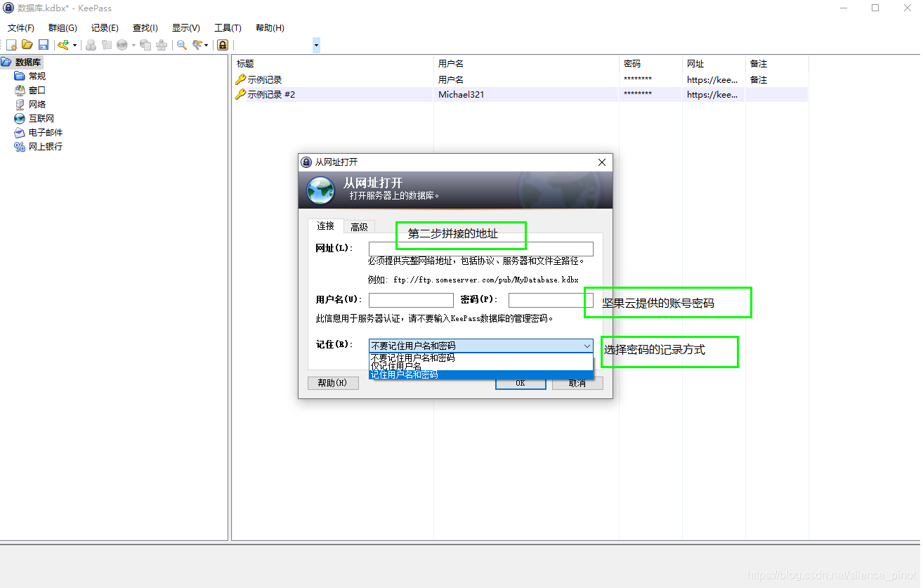Click the Add entry key icon
923x588 pixels.
(x=63, y=45)
